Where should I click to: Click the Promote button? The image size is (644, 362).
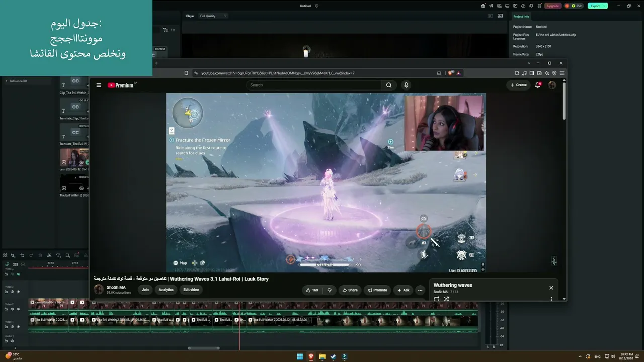pyautogui.click(x=377, y=290)
